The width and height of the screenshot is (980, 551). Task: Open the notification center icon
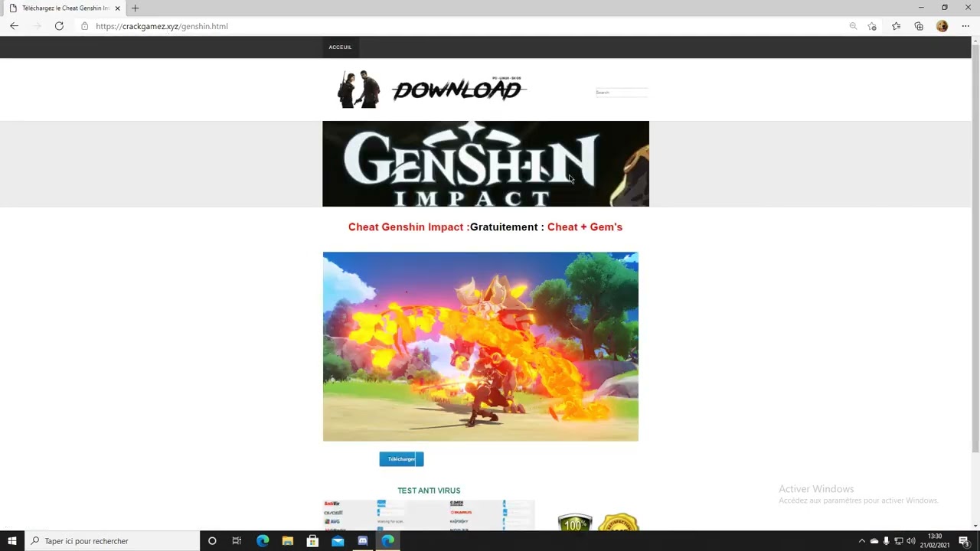pos(964,541)
